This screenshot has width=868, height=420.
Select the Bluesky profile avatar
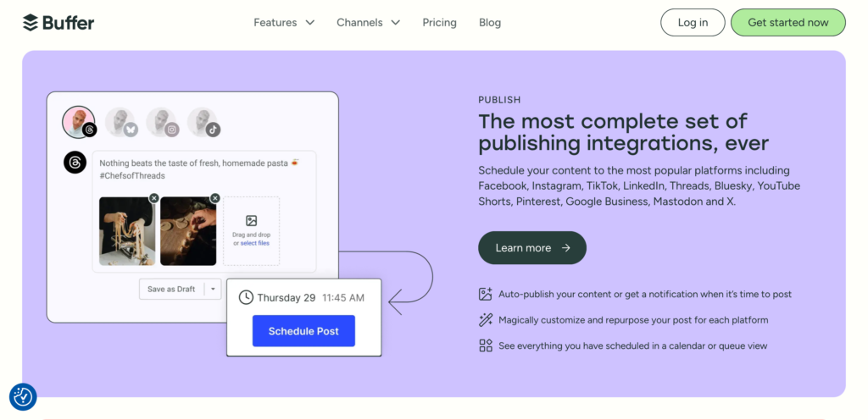coord(120,122)
